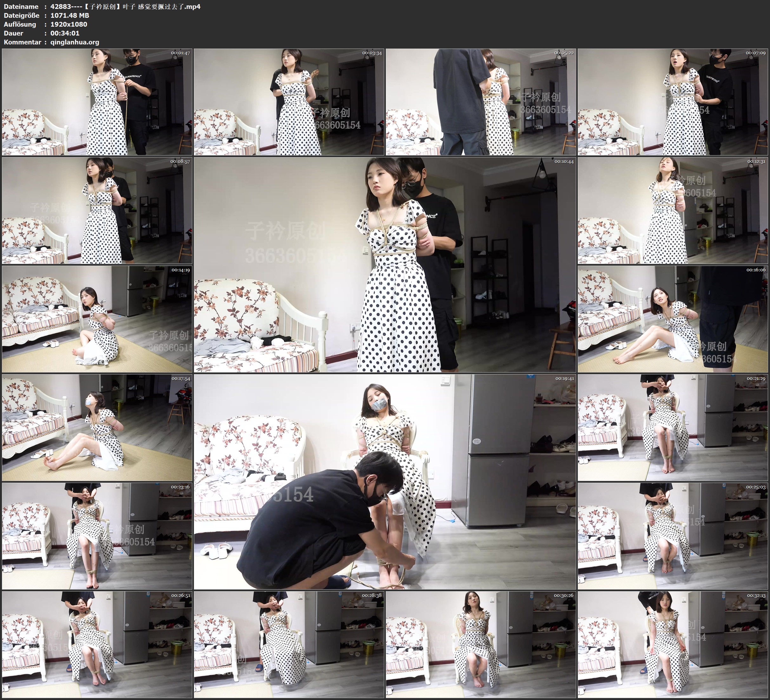Open the frame at 00:14:19
Screen dimensions: 770x700
(x=97, y=319)
